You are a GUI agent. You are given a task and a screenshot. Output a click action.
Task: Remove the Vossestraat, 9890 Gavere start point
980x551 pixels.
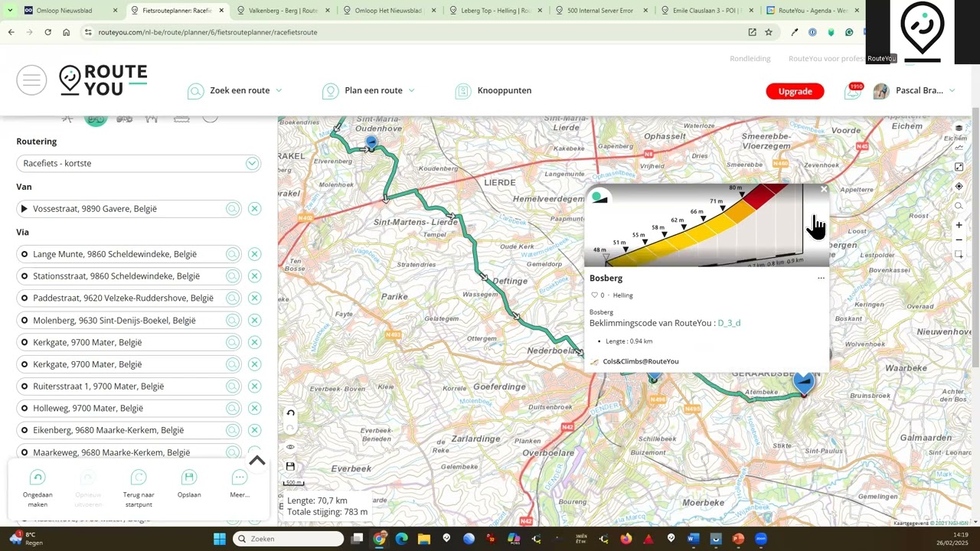pyautogui.click(x=254, y=209)
